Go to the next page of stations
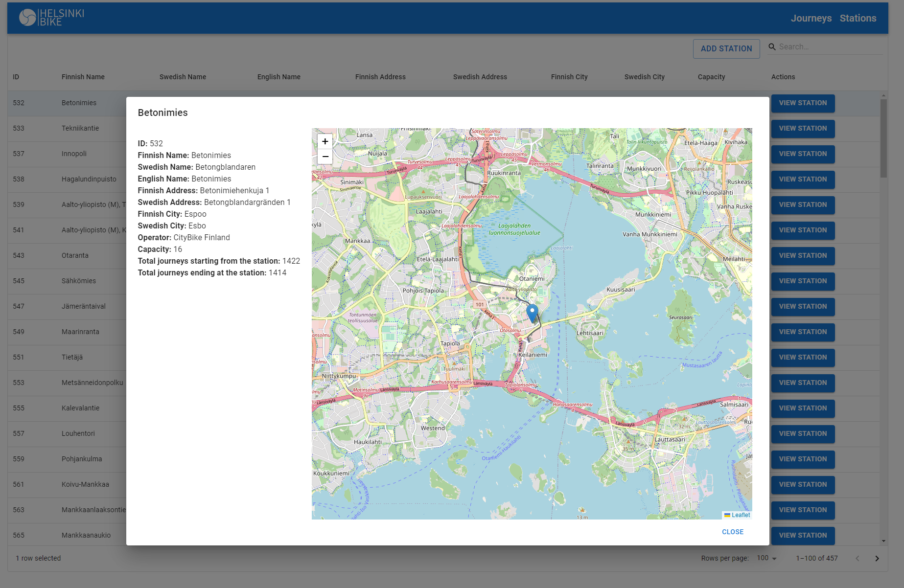 (877, 558)
